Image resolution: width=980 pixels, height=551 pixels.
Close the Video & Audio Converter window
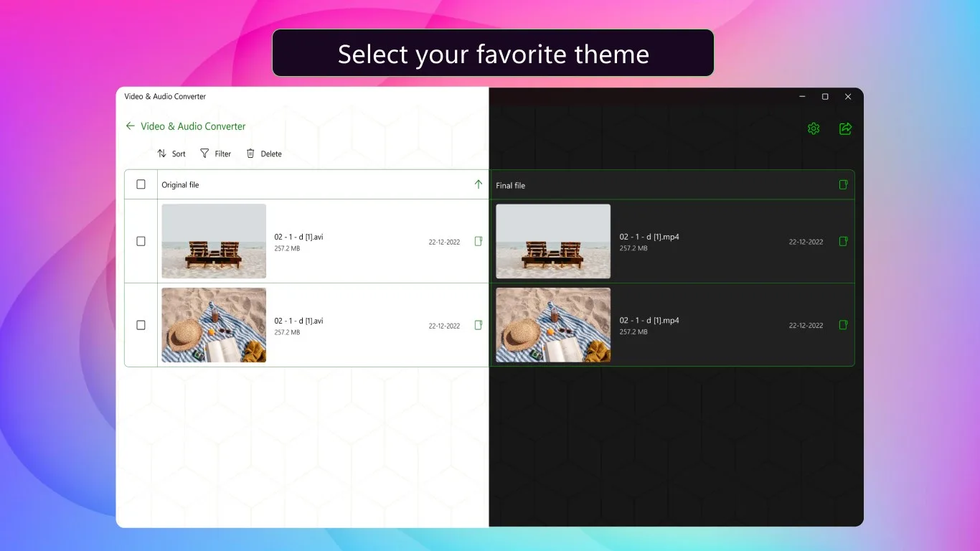(x=848, y=97)
